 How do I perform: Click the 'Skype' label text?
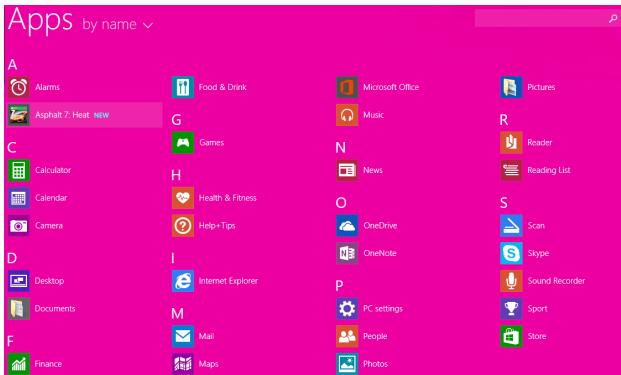[x=538, y=253]
